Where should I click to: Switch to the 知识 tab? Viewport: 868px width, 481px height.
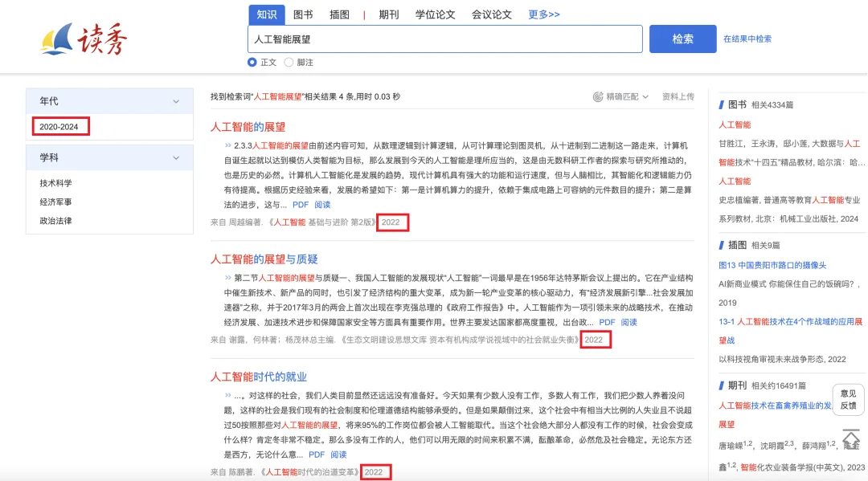(x=266, y=14)
